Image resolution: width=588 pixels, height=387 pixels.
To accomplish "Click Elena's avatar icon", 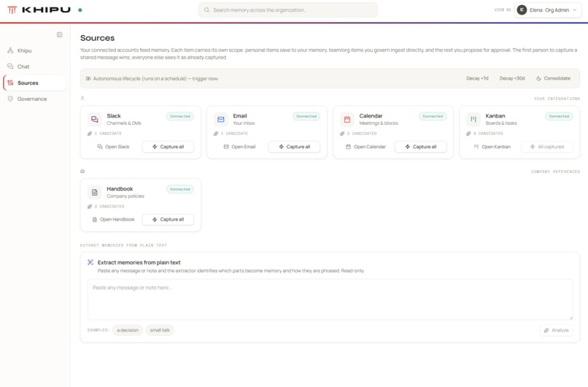I will [x=522, y=10].
